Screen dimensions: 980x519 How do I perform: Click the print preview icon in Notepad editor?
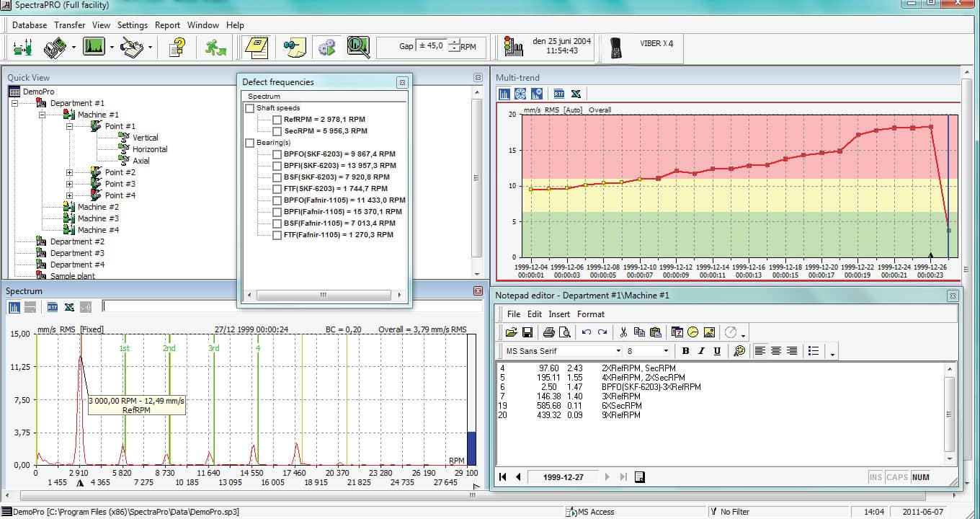564,332
